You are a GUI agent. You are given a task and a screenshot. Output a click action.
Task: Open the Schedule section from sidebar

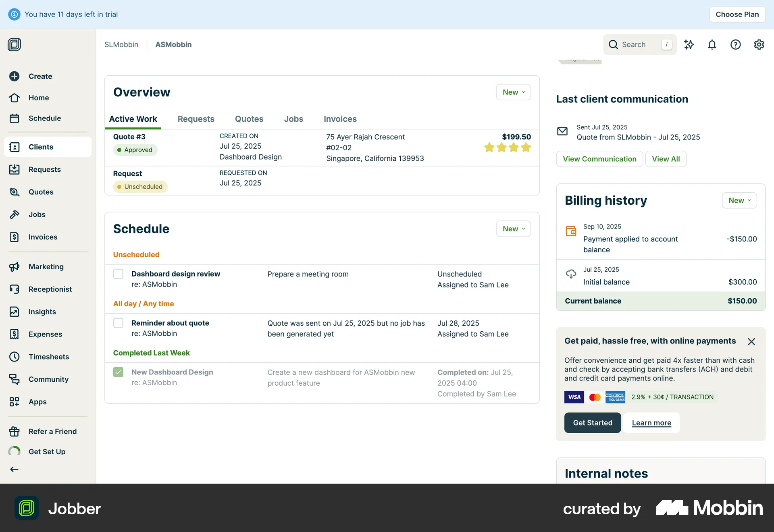pyautogui.click(x=44, y=118)
